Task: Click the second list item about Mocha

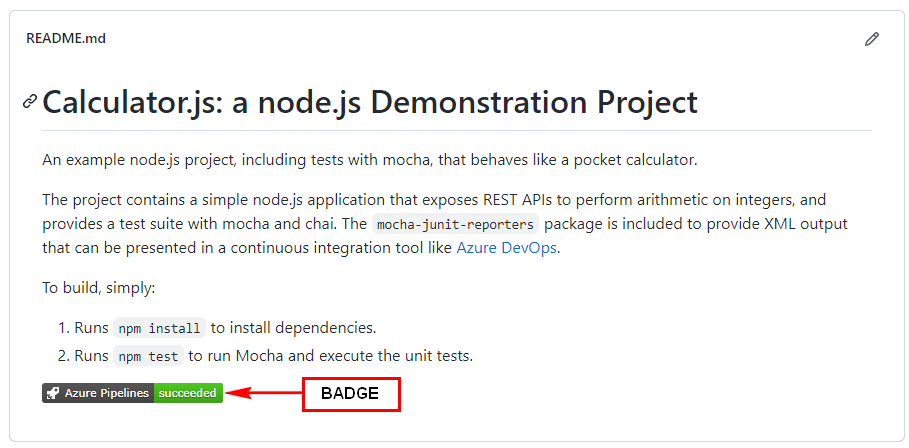Action: (x=266, y=356)
